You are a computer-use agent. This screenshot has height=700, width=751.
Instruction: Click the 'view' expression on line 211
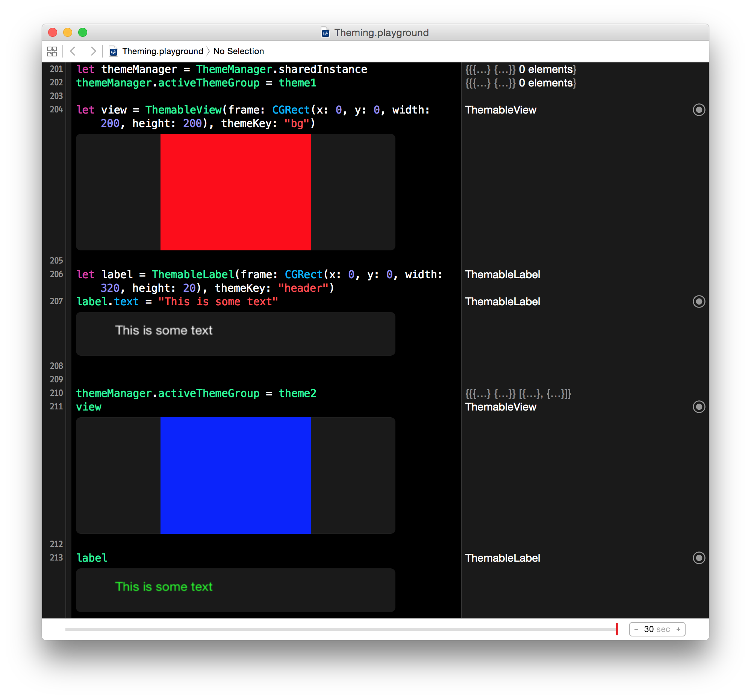[89, 407]
